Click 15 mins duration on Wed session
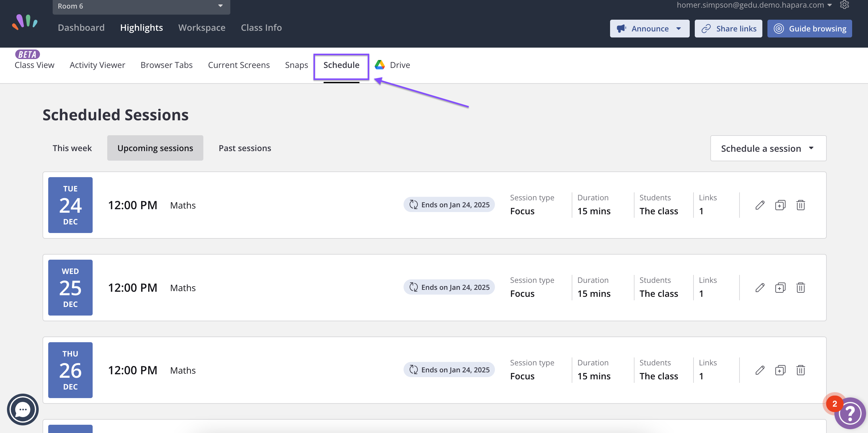Screen dimensions: 868x433 594,294
